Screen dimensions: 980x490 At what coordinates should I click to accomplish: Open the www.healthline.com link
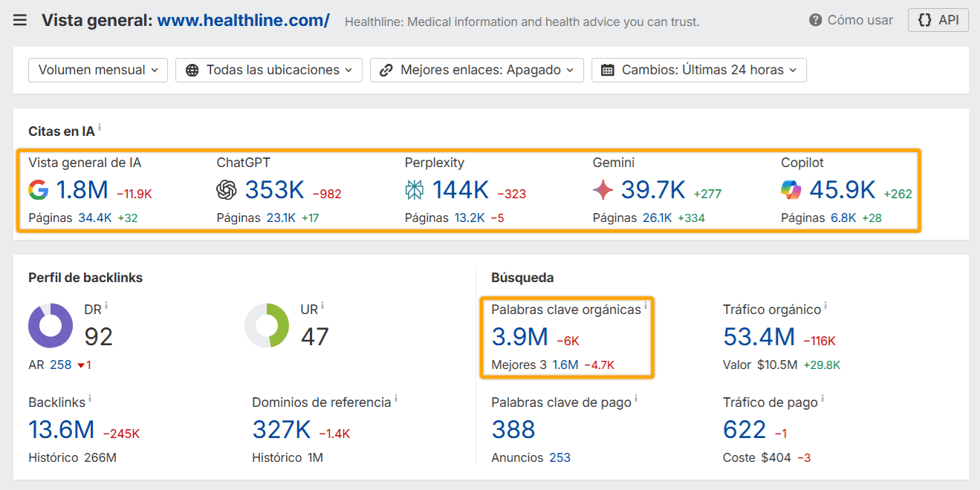click(244, 20)
